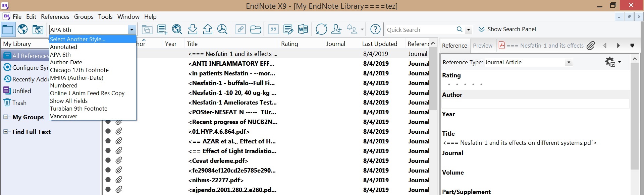Open the APA 6th style dropdown arrow
Screen dimensions: 644x195
click(132, 30)
